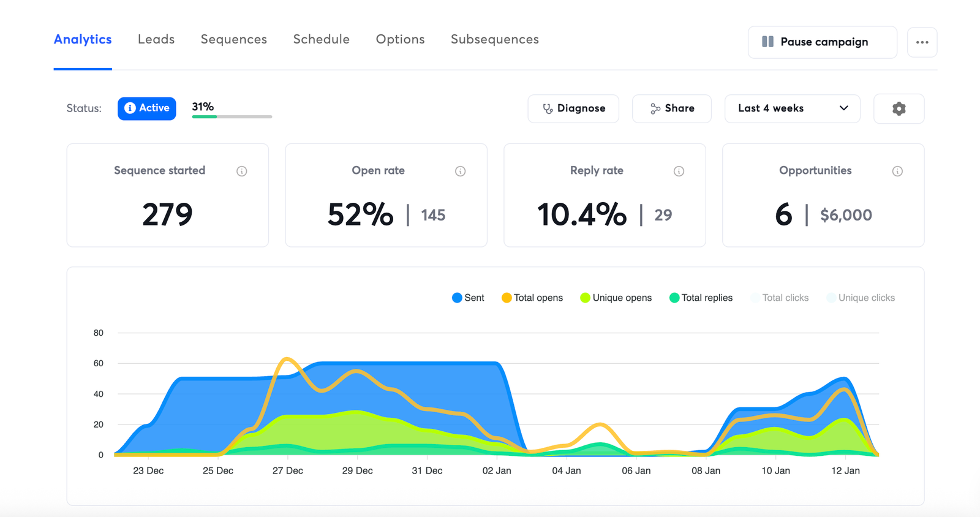This screenshot has height=517, width=980.
Task: Open the three-dots more options menu
Action: [922, 42]
